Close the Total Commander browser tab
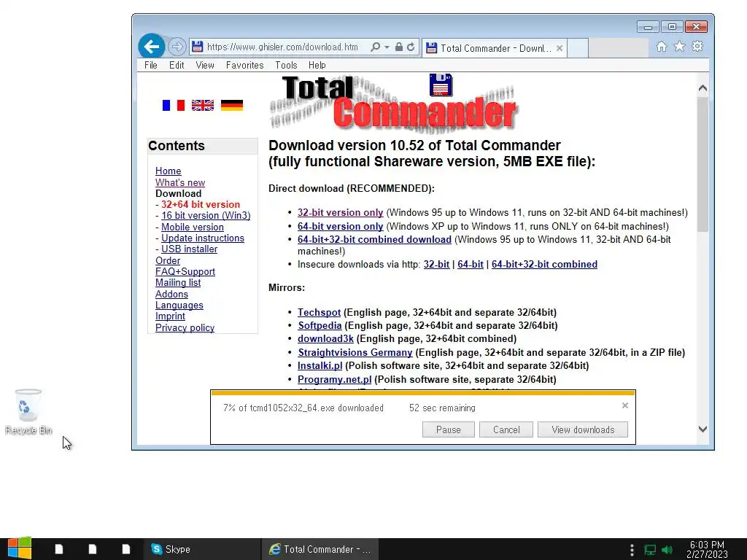Image resolution: width=747 pixels, height=560 pixels. [560, 48]
